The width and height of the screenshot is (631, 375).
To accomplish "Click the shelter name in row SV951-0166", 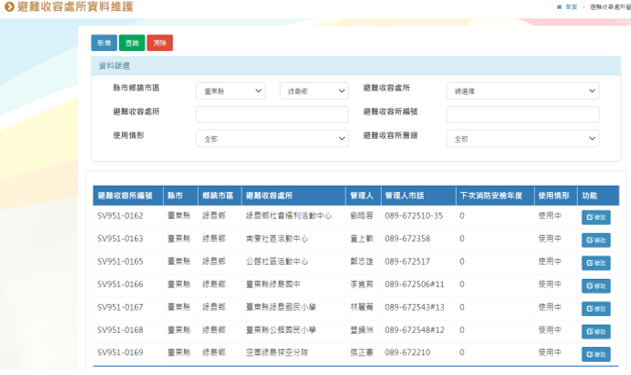I will (273, 284).
